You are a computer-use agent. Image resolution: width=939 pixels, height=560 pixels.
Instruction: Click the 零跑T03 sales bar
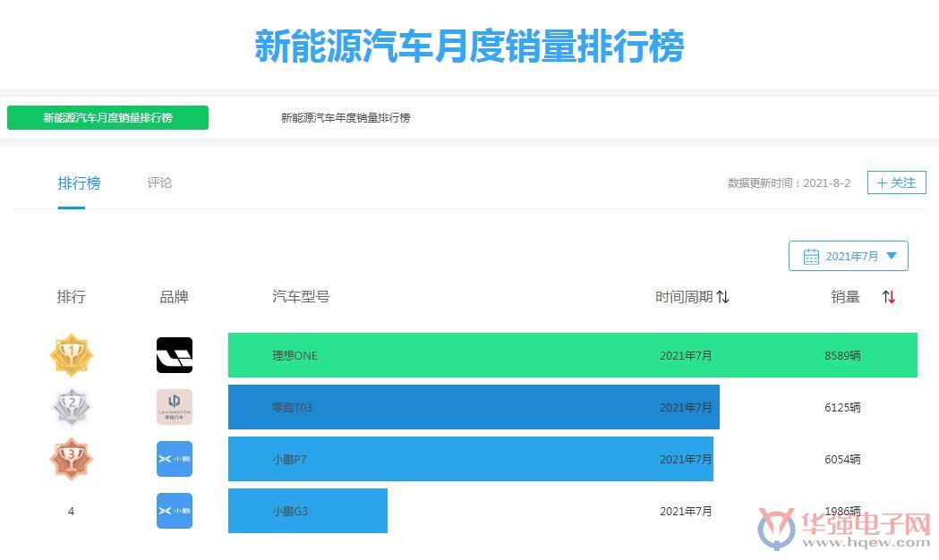click(x=474, y=407)
